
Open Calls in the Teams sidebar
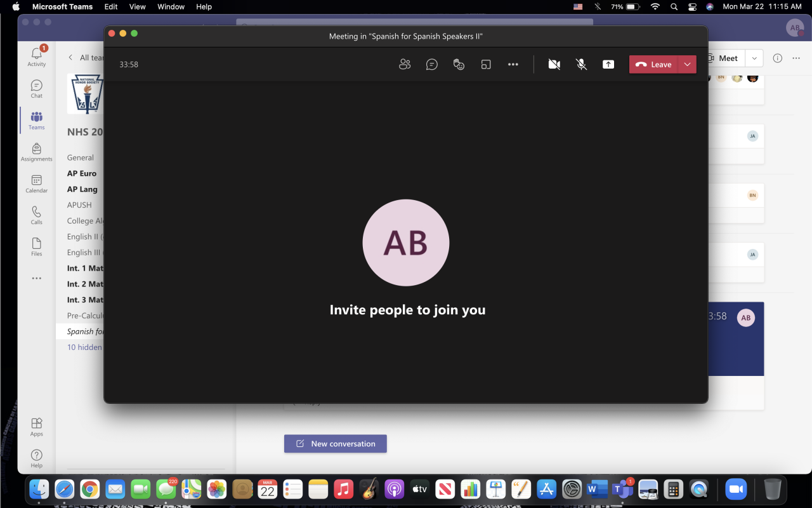[x=37, y=215]
